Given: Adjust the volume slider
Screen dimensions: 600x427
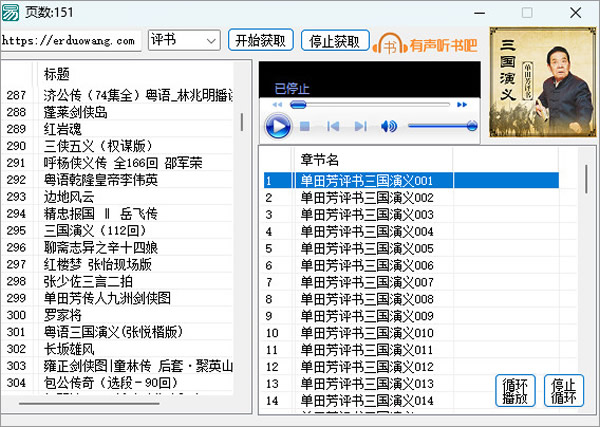Looking at the screenshot, I should coord(442,126).
